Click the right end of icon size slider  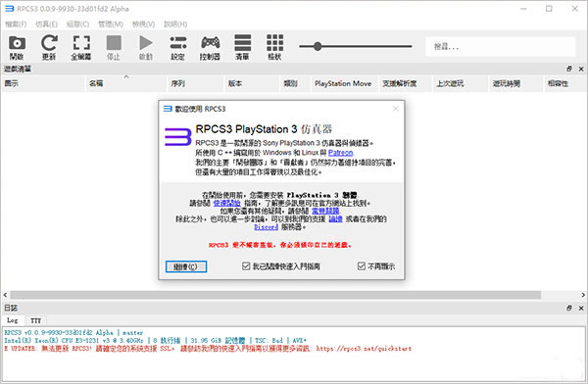pos(411,46)
